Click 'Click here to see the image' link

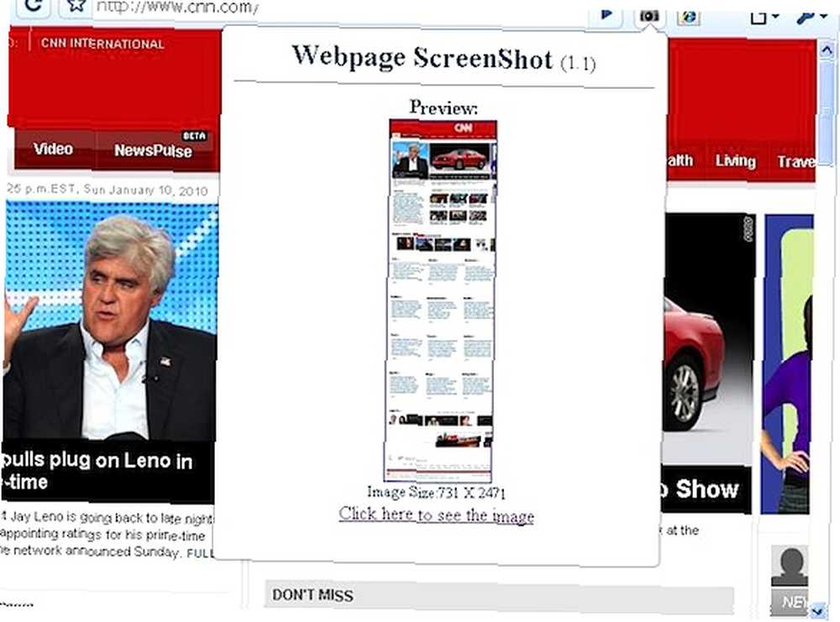(436, 514)
